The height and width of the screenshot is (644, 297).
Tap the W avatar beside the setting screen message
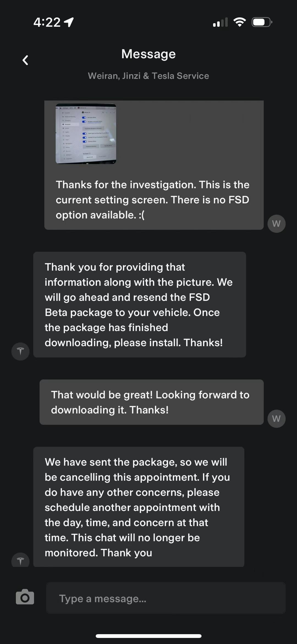point(276,224)
